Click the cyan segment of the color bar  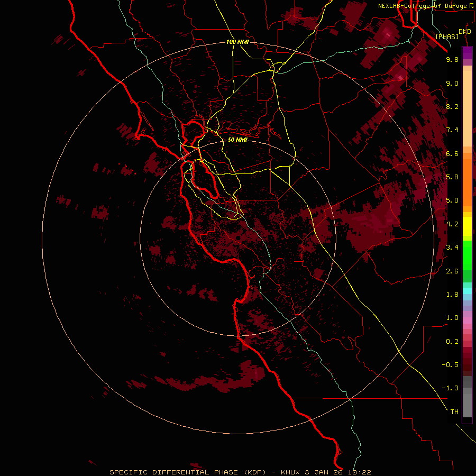[467, 291]
